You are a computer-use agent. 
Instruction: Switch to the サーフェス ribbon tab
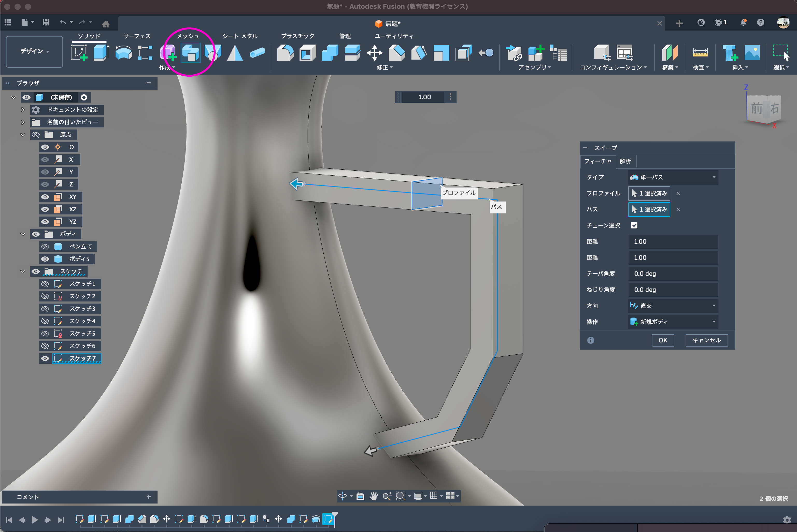click(x=137, y=36)
